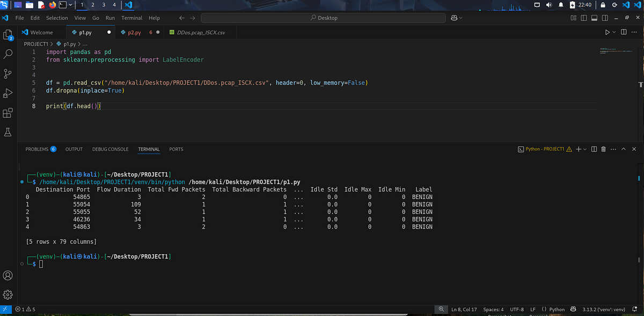This screenshot has height=316, width=644.
Task: Open the new terminal launch profile dropdown
Action: pyautogui.click(x=585, y=149)
